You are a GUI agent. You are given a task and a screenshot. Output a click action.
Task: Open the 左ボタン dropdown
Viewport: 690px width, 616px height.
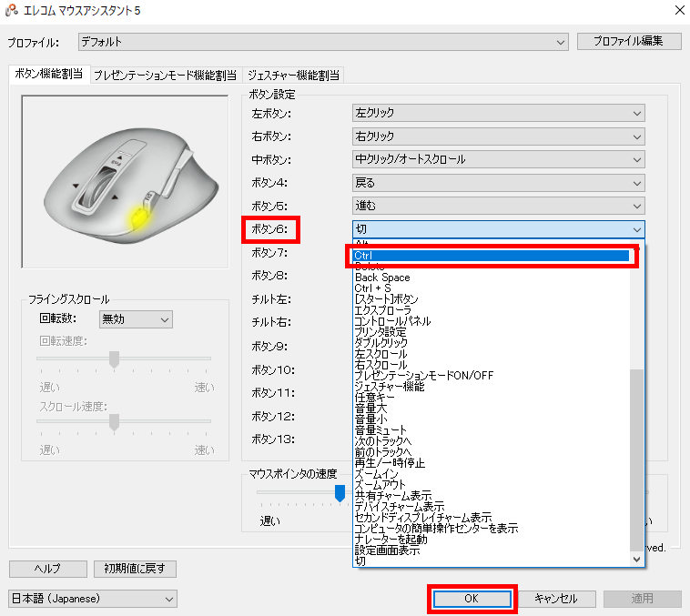[499, 113]
